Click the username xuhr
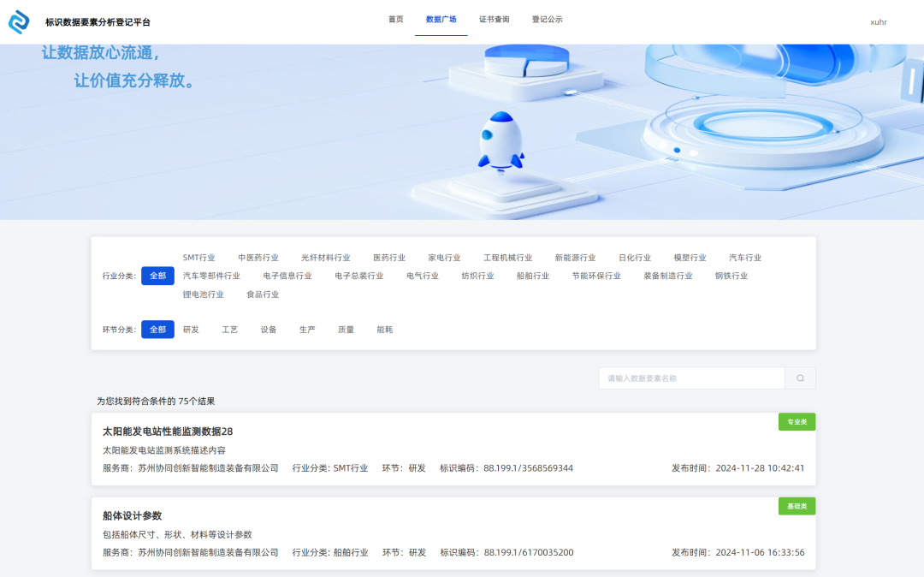 pos(878,21)
